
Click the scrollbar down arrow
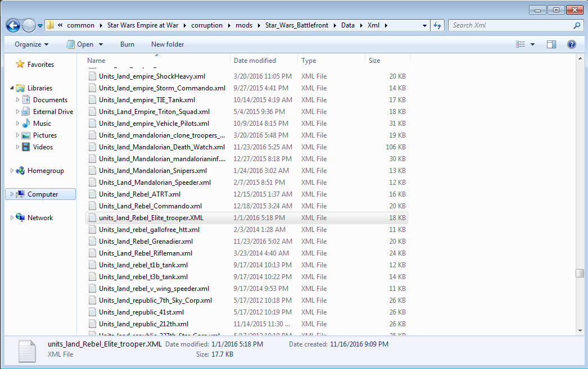click(580, 330)
